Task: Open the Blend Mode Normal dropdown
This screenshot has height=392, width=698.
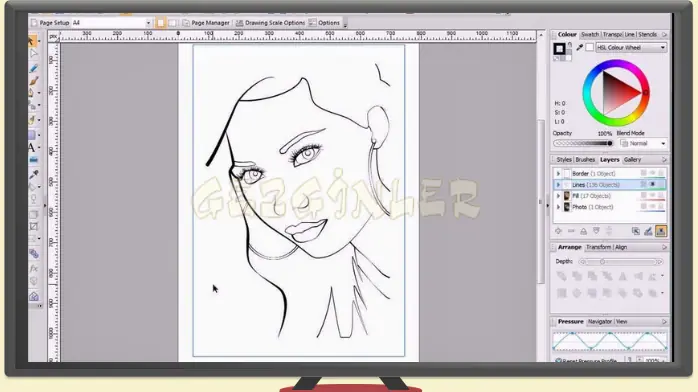Action: pos(643,143)
